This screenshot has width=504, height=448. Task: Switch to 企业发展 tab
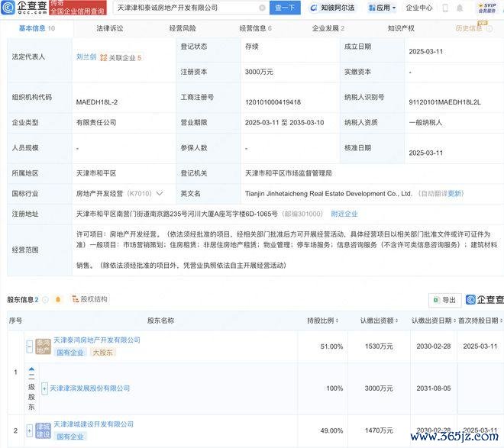[328, 28]
